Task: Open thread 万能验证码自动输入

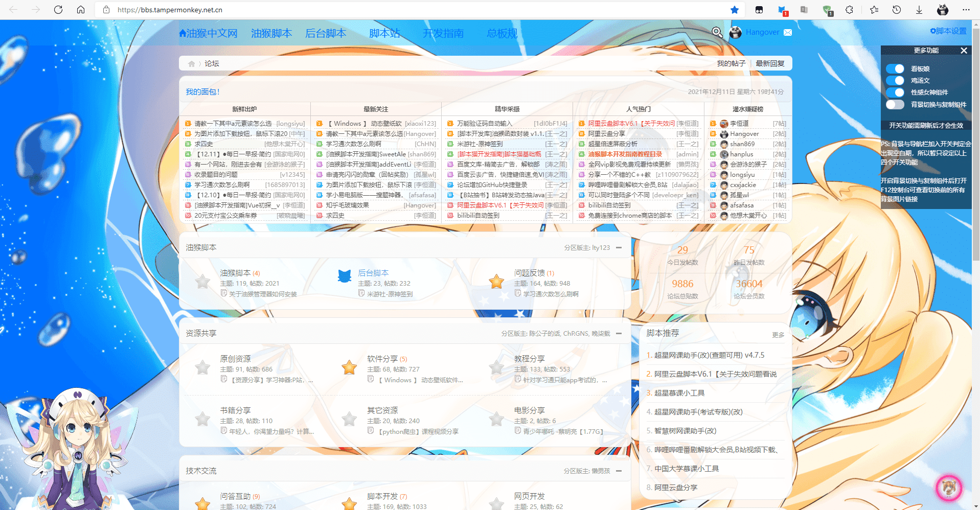Action: tap(485, 123)
